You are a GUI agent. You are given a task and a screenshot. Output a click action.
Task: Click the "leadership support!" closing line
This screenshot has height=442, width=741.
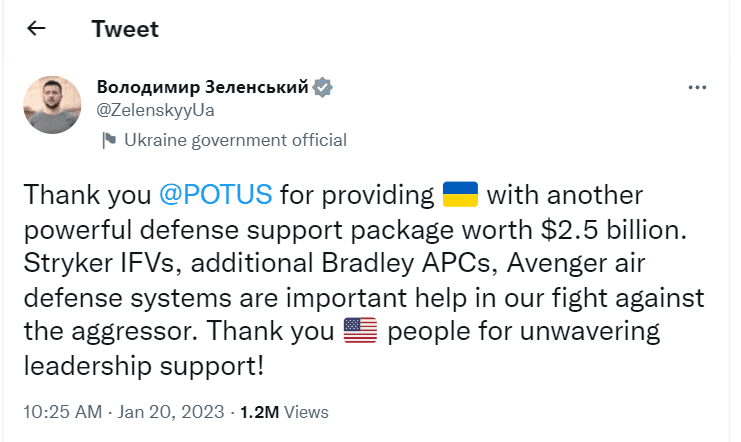[143, 365]
